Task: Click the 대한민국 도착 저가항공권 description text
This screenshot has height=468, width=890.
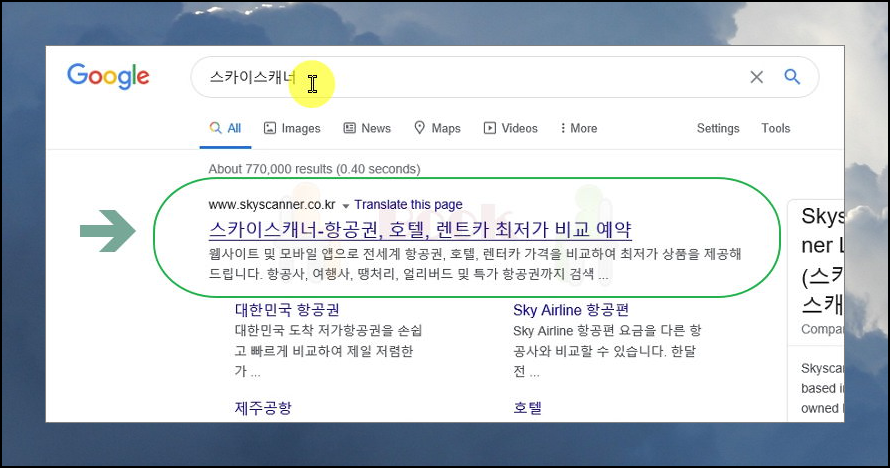Action: click(x=328, y=351)
